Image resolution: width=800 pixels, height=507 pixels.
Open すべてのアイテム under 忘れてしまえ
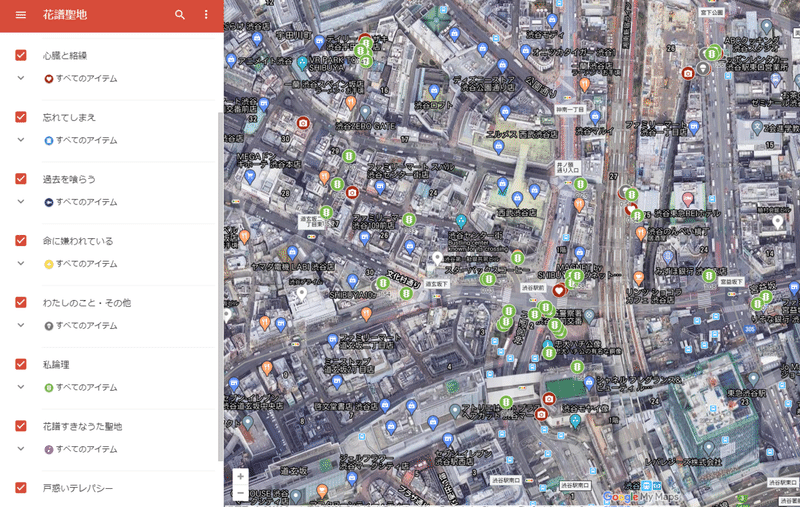tap(86, 140)
